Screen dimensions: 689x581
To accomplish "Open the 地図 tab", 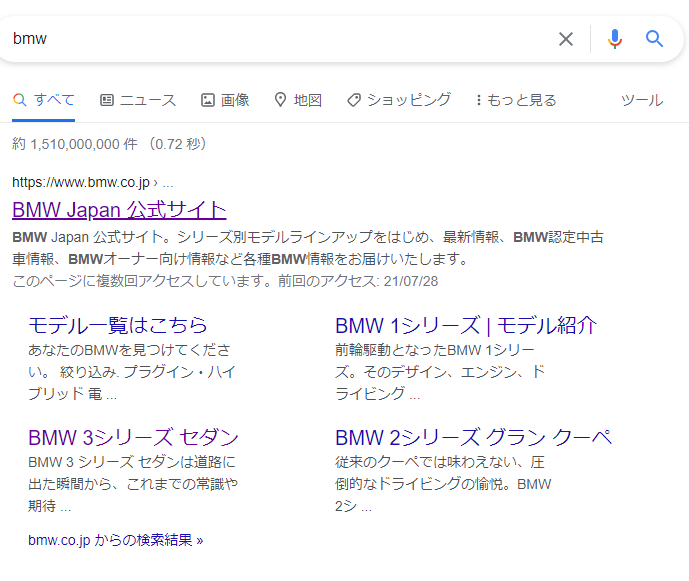I will tap(298, 100).
